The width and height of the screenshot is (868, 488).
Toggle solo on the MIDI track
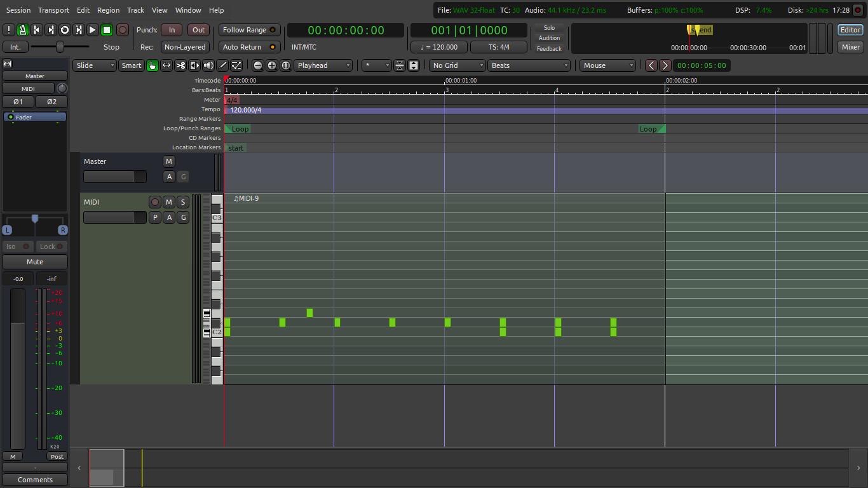click(x=182, y=202)
